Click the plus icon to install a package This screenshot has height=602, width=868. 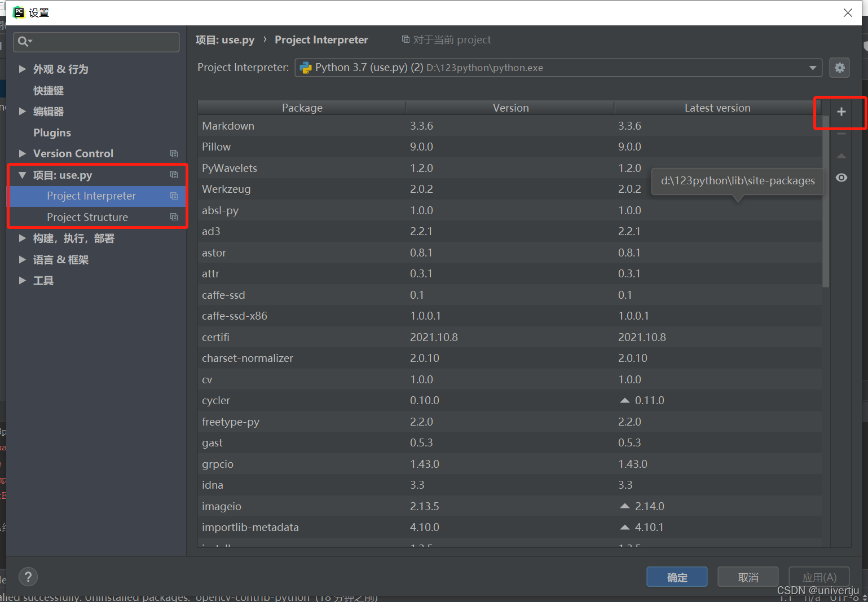click(x=841, y=112)
